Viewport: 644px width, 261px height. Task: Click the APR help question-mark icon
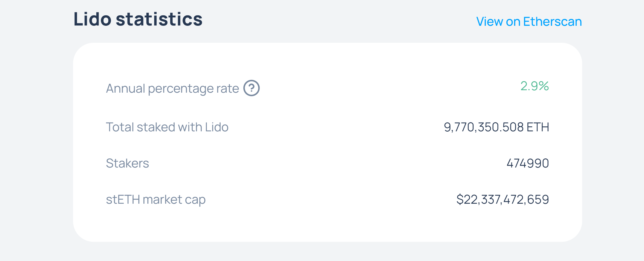pyautogui.click(x=252, y=88)
